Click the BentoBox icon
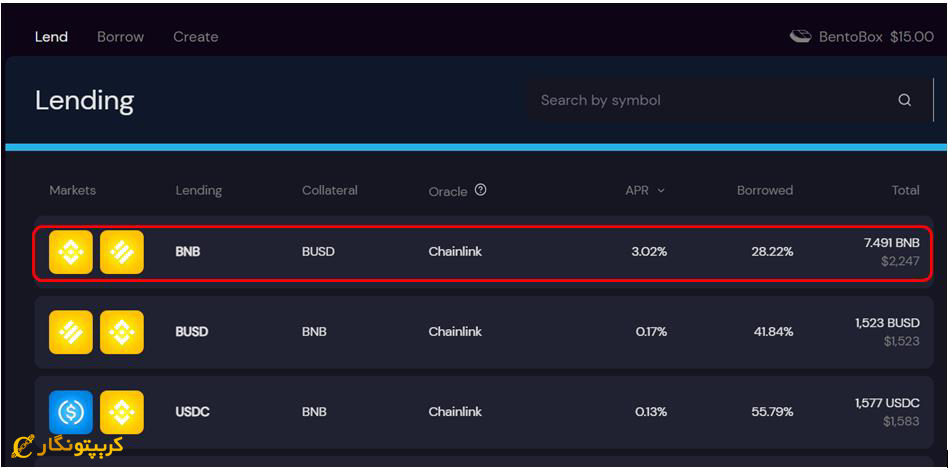 tap(800, 37)
